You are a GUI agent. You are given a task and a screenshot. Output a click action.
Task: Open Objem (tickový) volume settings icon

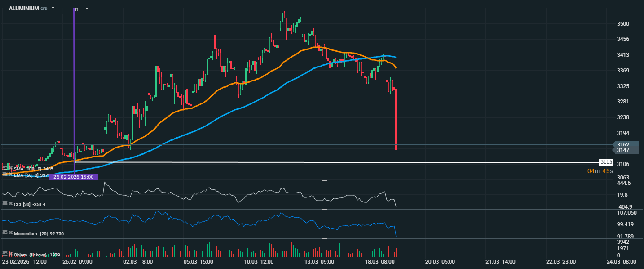(x=5, y=254)
